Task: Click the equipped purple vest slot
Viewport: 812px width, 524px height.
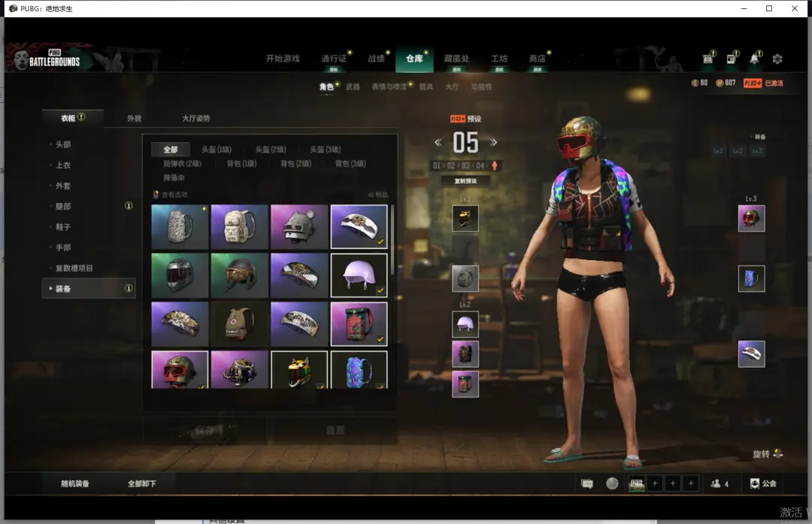Action: pyautogui.click(x=465, y=354)
